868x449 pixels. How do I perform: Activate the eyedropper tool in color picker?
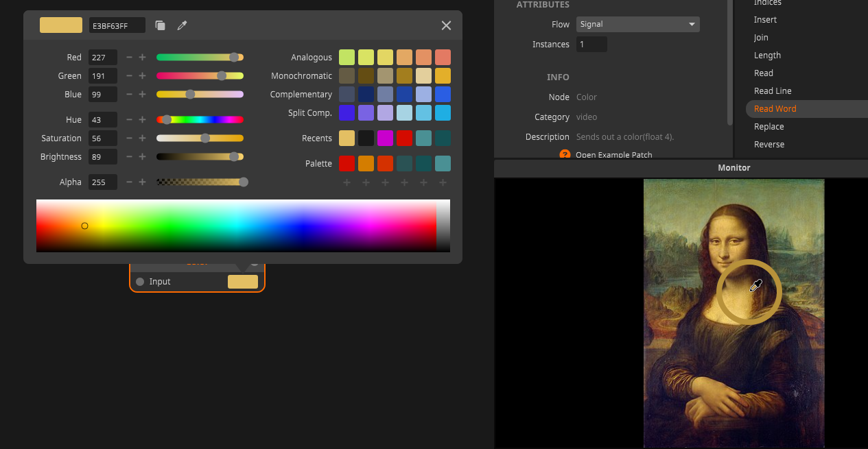(x=182, y=25)
